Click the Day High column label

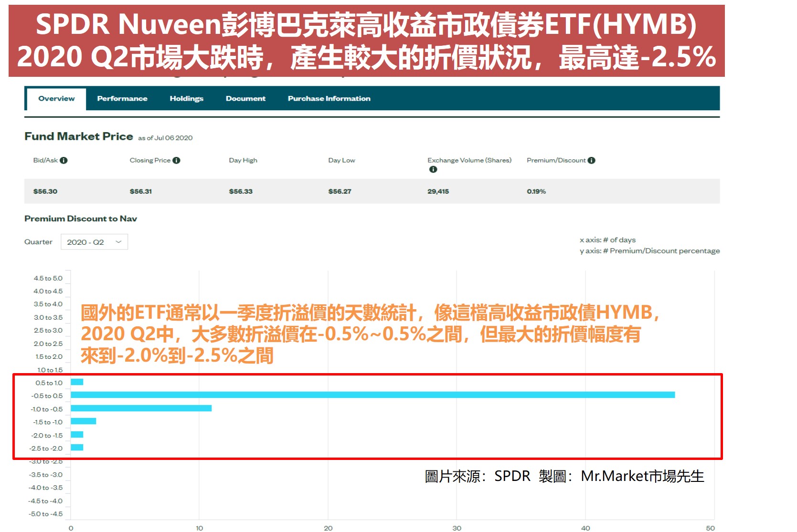click(x=243, y=160)
